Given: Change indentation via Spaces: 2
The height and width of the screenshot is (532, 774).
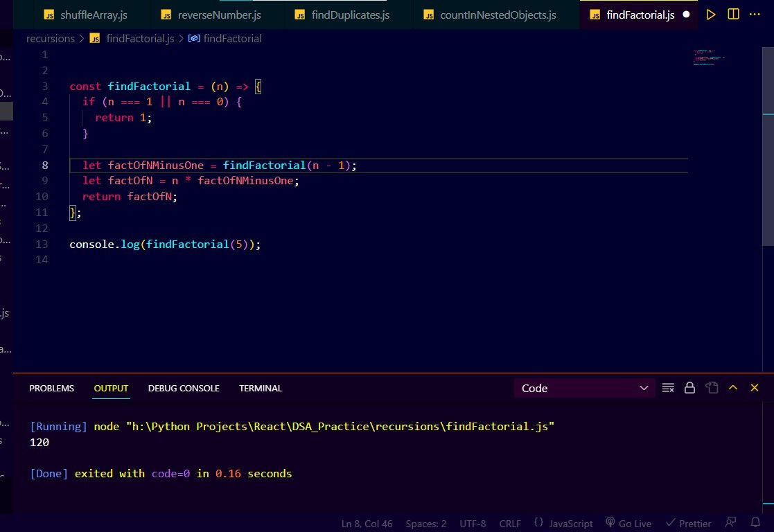Looking at the screenshot, I should click(x=426, y=524).
